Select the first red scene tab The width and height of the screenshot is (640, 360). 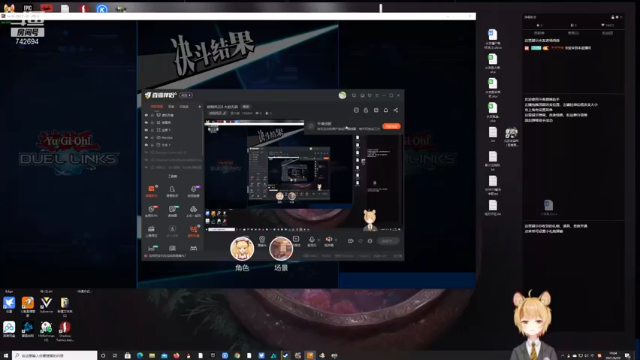[157, 107]
